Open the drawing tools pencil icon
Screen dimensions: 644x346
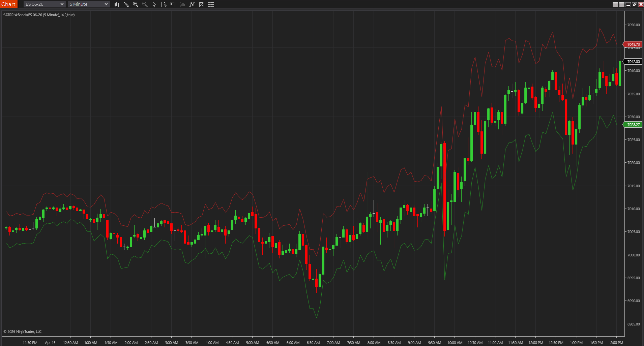tap(126, 4)
